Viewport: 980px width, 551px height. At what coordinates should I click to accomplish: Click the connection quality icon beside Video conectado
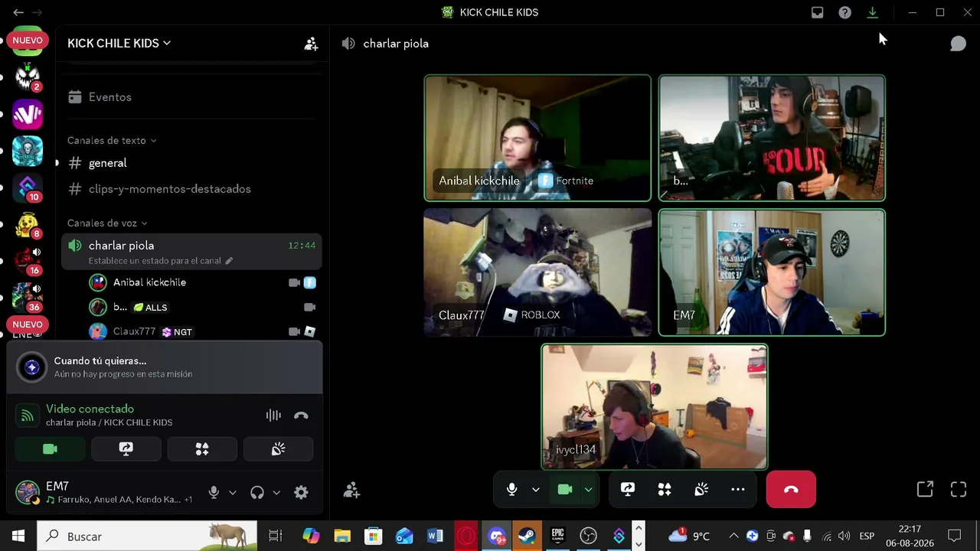pos(28,416)
